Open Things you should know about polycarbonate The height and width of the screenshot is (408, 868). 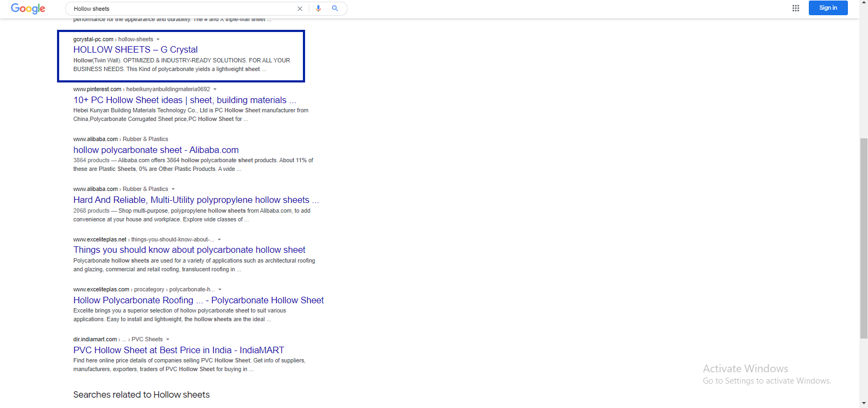click(x=189, y=250)
